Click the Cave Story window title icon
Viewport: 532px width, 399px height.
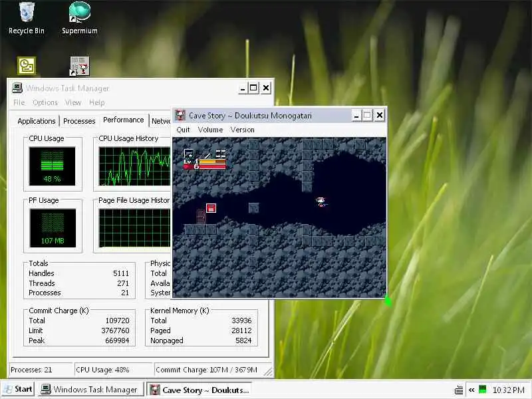click(180, 115)
